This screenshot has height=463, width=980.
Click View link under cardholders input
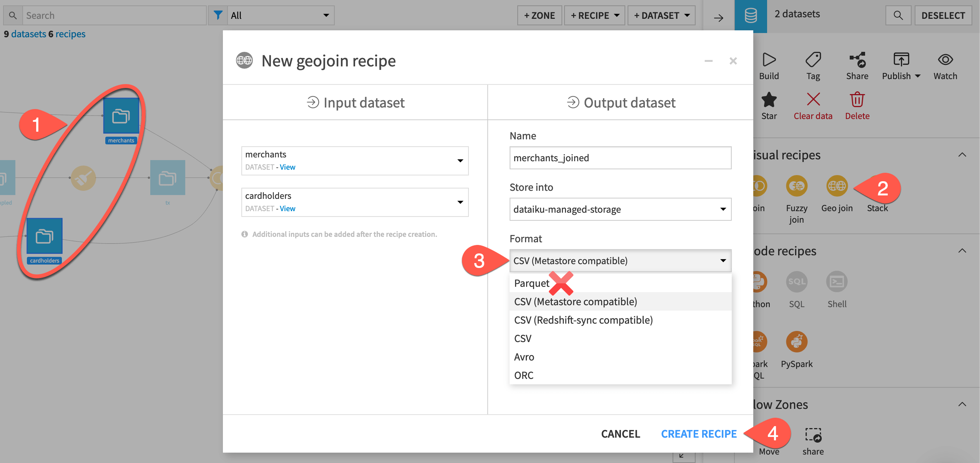[287, 208]
